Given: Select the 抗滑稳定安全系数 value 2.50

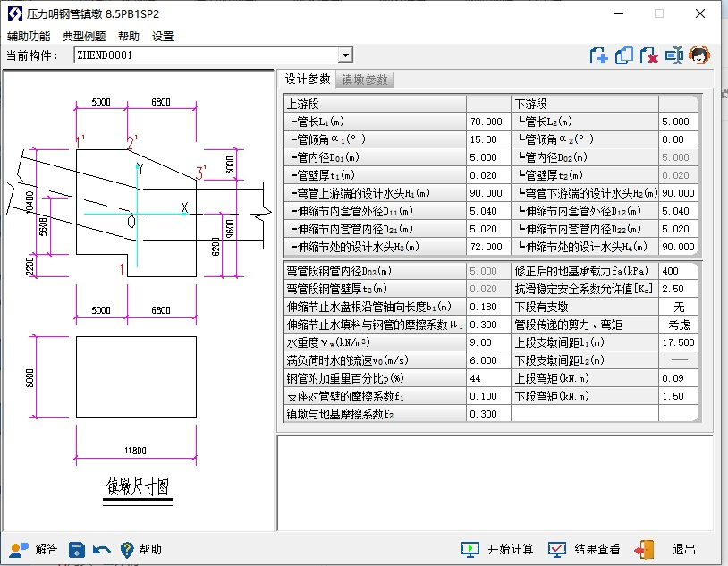Looking at the screenshot, I should (678, 289).
